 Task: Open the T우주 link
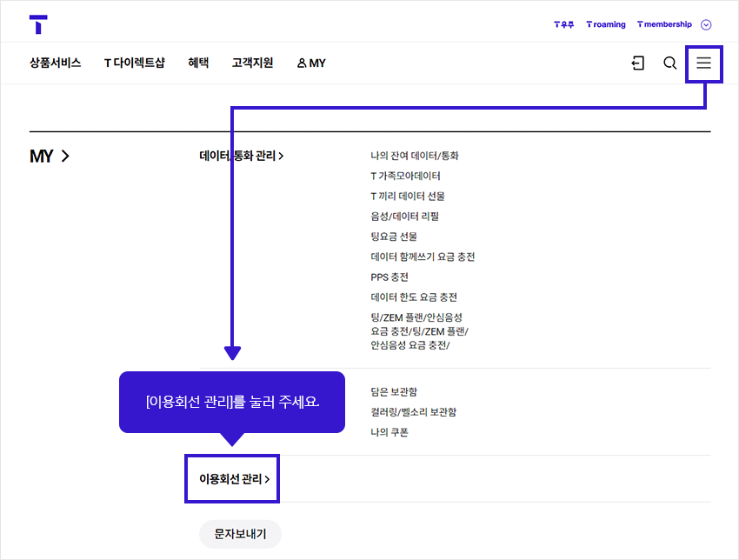[563, 24]
